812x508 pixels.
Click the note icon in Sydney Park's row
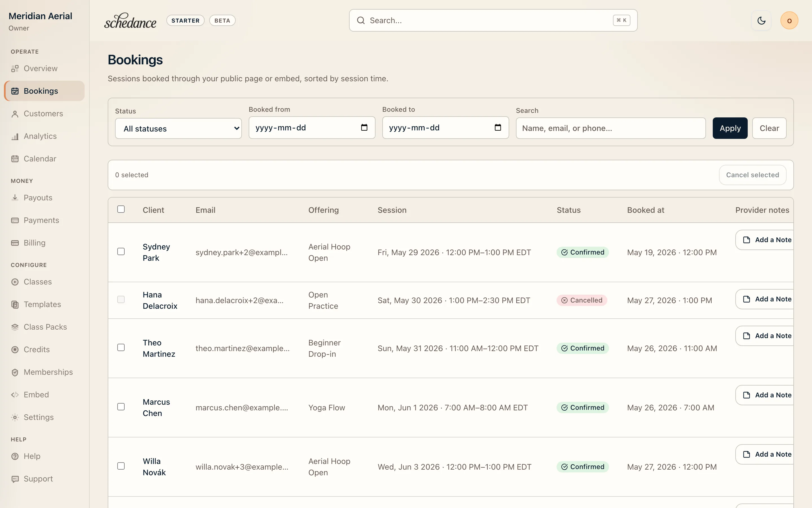tap(747, 240)
